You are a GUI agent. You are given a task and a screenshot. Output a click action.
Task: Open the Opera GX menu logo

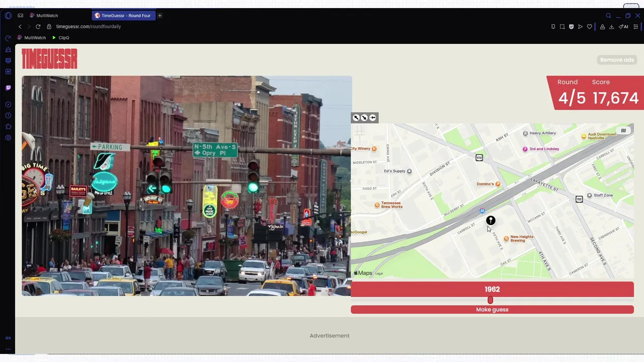(8, 16)
